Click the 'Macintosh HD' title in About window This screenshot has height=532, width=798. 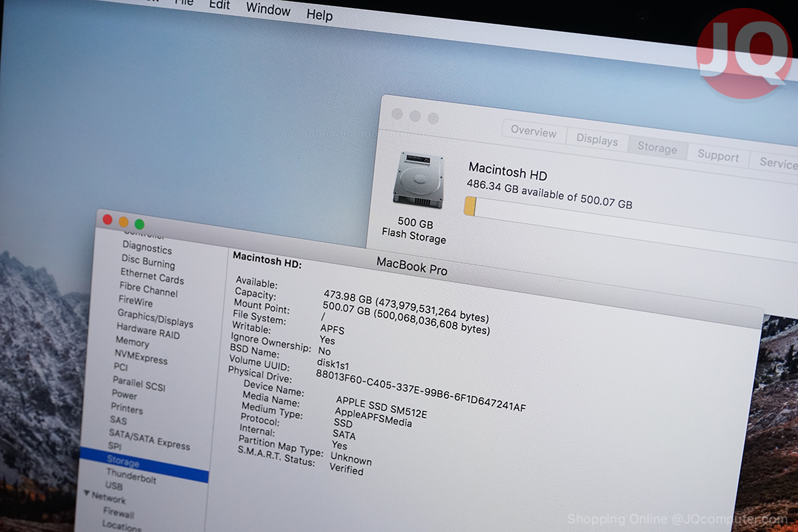pyautogui.click(x=507, y=171)
